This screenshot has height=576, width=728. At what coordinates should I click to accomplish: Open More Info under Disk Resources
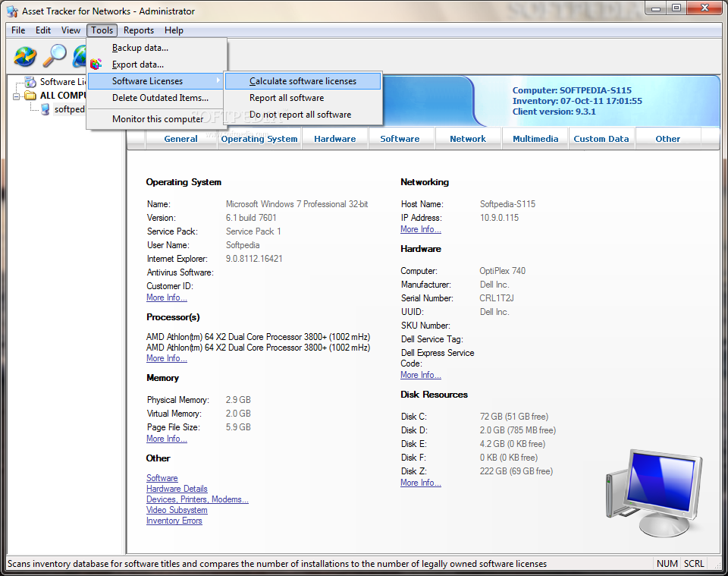(x=421, y=483)
